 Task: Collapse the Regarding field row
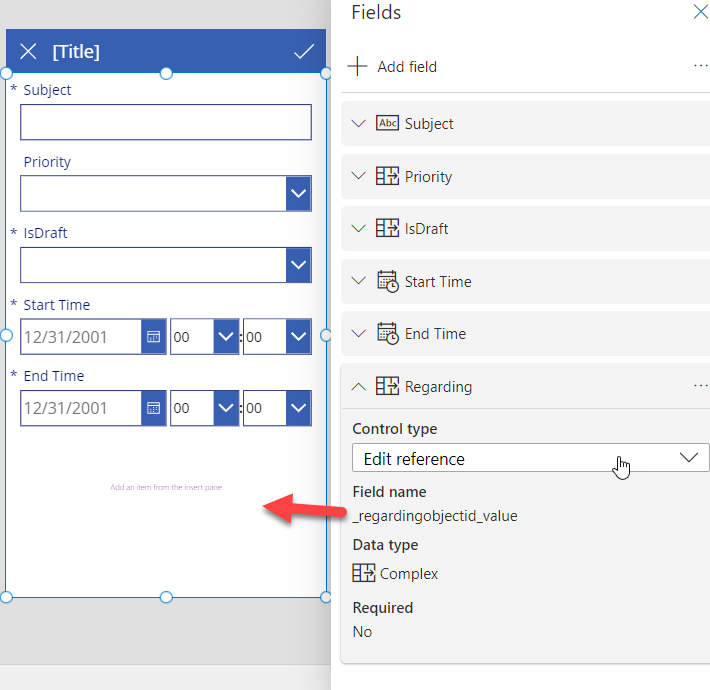coord(359,386)
